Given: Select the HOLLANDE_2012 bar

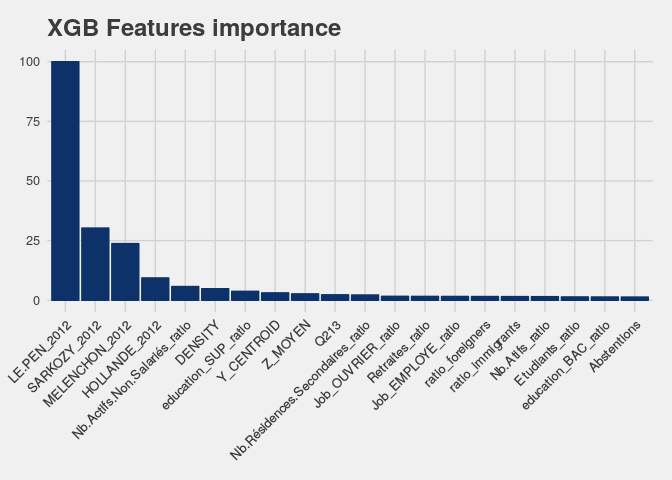Looking at the screenshot, I should pyautogui.click(x=155, y=289).
